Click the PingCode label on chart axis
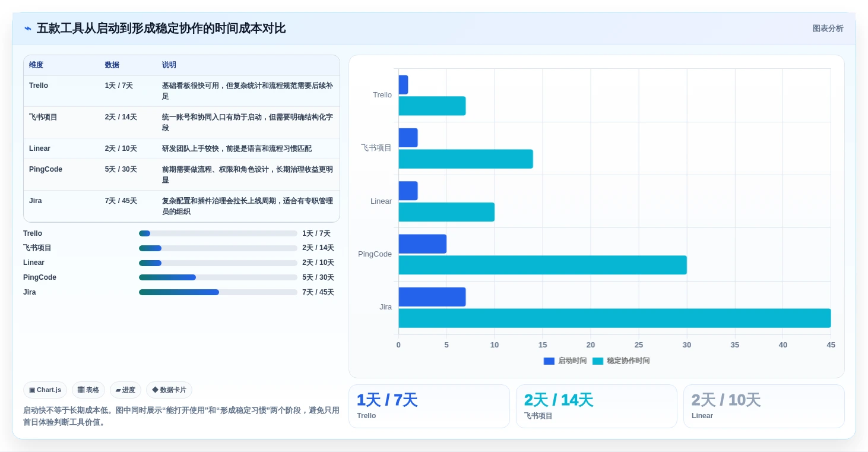Viewport: 868px width, 452px height. tap(375, 254)
